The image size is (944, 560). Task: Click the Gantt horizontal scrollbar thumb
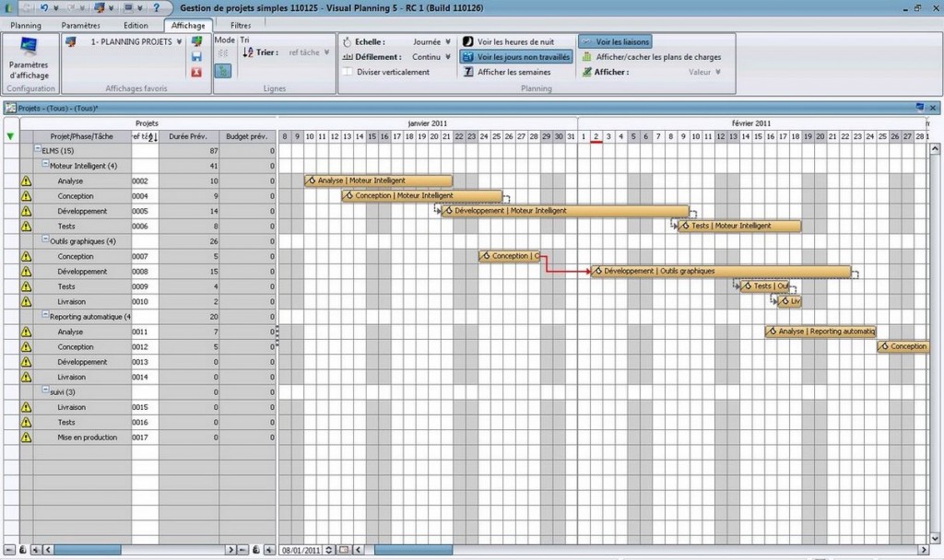click(413, 550)
